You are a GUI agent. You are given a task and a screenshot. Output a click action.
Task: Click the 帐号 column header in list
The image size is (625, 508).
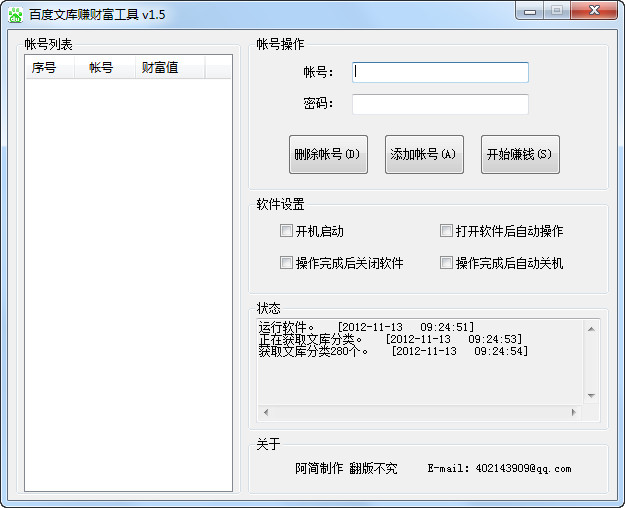(x=105, y=67)
